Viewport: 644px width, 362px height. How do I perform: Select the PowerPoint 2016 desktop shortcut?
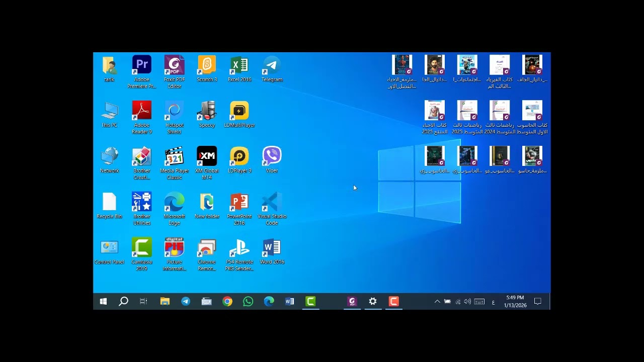tap(239, 209)
